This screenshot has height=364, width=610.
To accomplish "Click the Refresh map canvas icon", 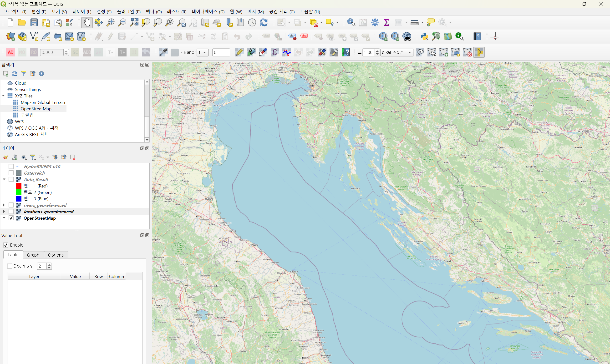I will tap(264, 23).
